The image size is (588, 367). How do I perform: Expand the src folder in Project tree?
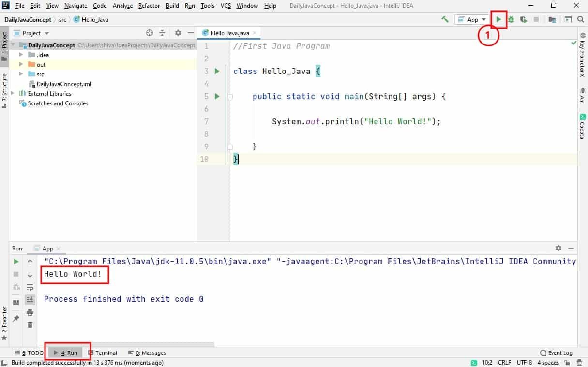pyautogui.click(x=21, y=74)
